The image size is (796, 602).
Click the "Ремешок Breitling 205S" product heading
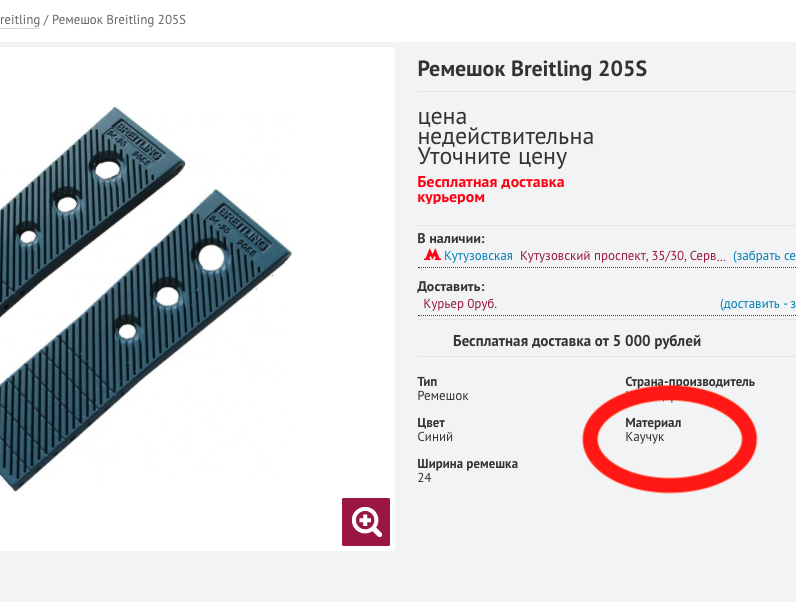[532, 70]
